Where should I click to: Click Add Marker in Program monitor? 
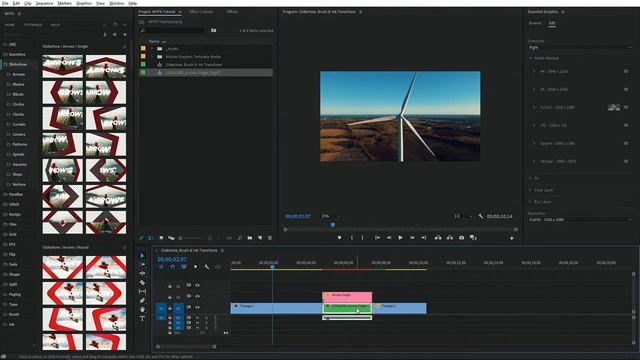click(339, 238)
